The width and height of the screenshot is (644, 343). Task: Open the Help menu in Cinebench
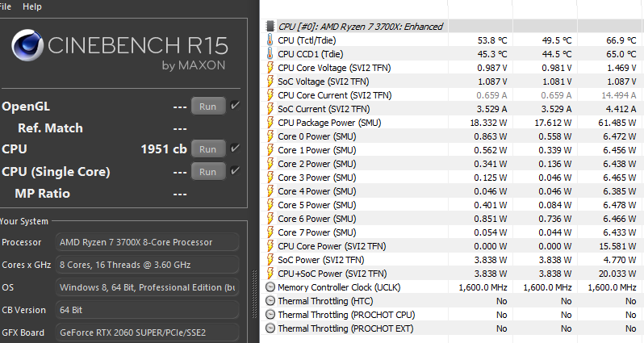(32, 6)
